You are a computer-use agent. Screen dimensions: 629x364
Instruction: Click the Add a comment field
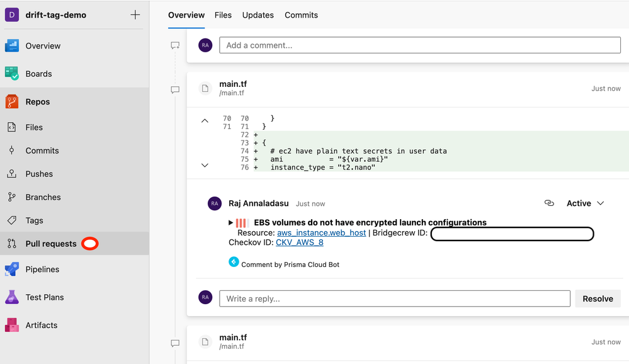[x=419, y=45]
